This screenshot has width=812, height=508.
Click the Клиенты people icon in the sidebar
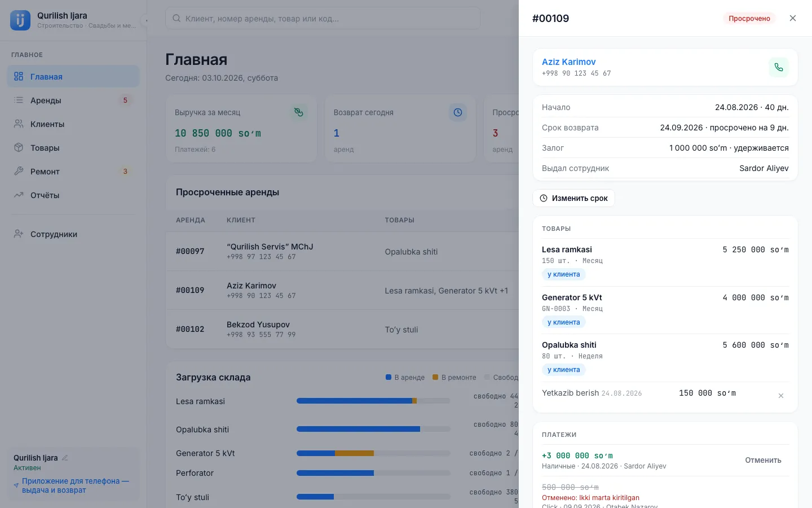[x=19, y=124]
